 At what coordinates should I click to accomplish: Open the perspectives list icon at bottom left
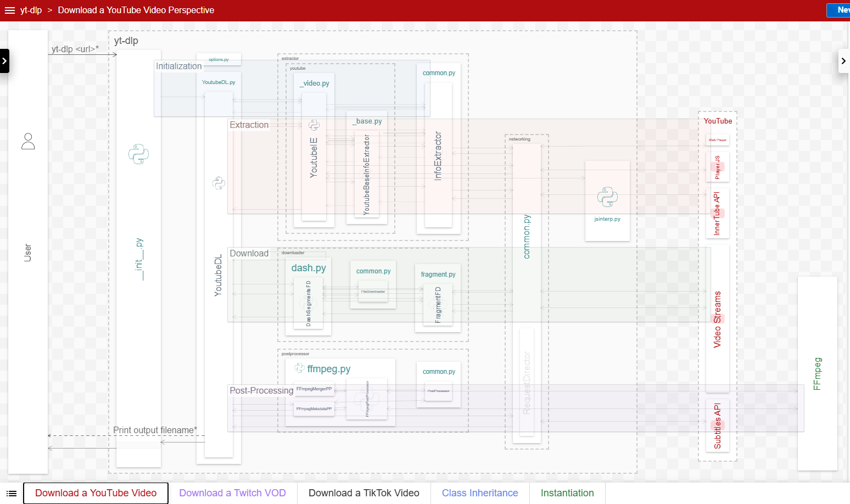[x=12, y=494]
